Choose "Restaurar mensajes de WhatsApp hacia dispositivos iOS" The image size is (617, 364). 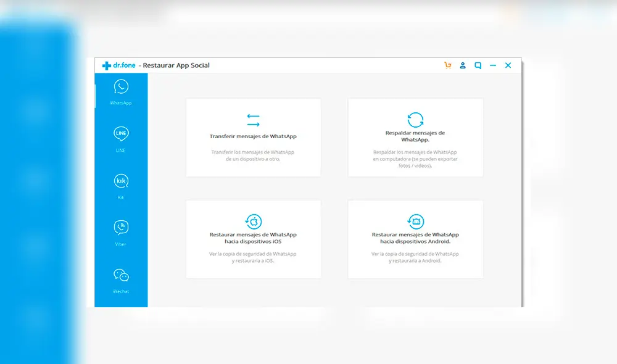(x=253, y=238)
